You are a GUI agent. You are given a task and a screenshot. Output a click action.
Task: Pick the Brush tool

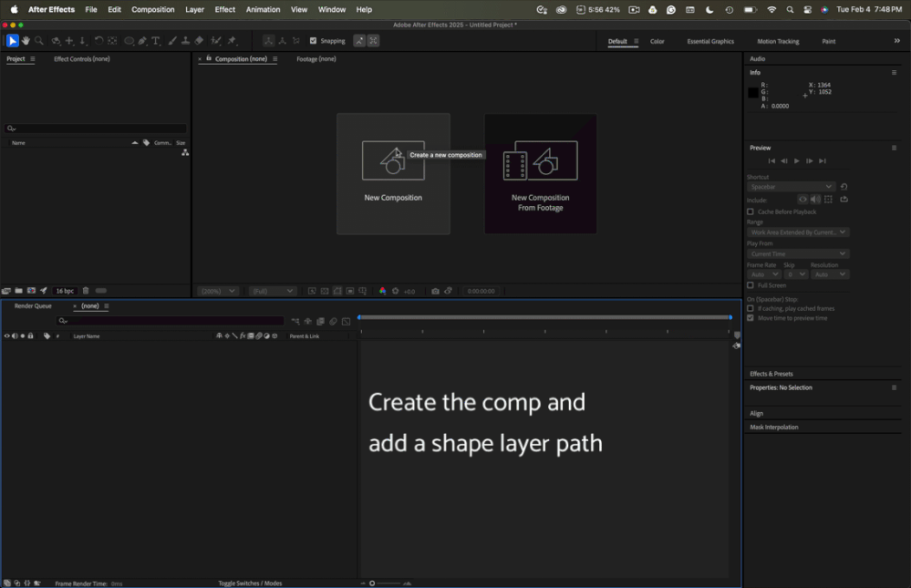[x=172, y=41]
